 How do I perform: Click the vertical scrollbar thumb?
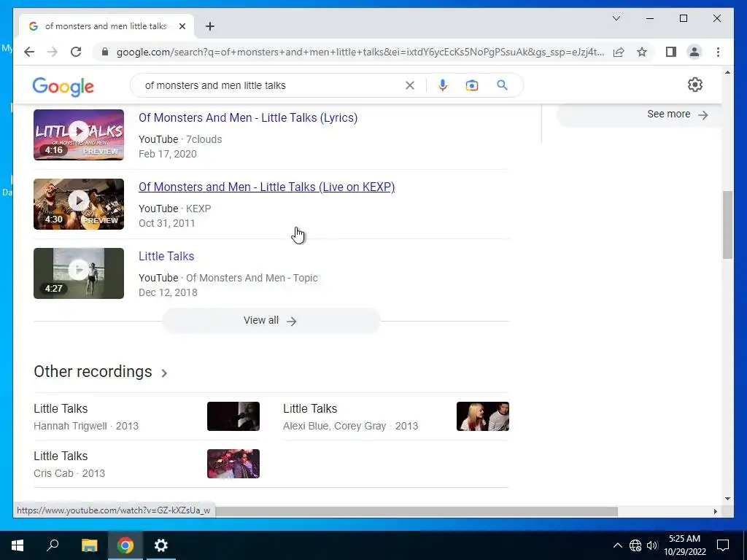[727, 225]
